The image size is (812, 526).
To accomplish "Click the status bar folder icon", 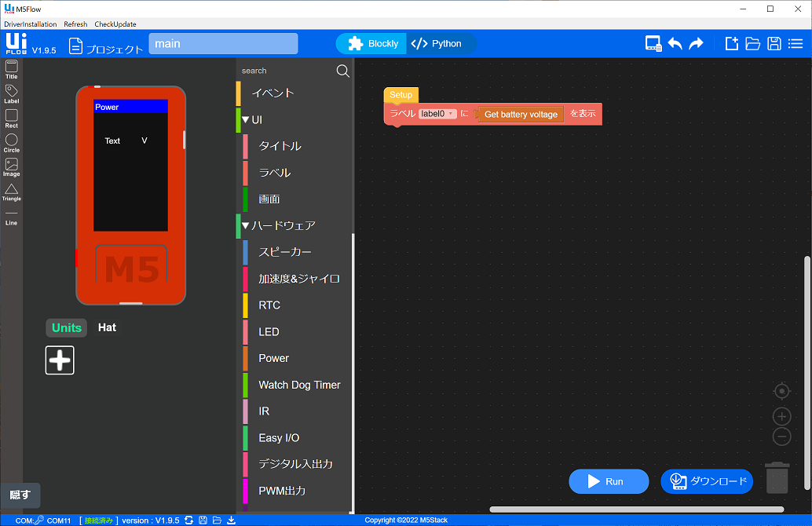I will (217, 521).
